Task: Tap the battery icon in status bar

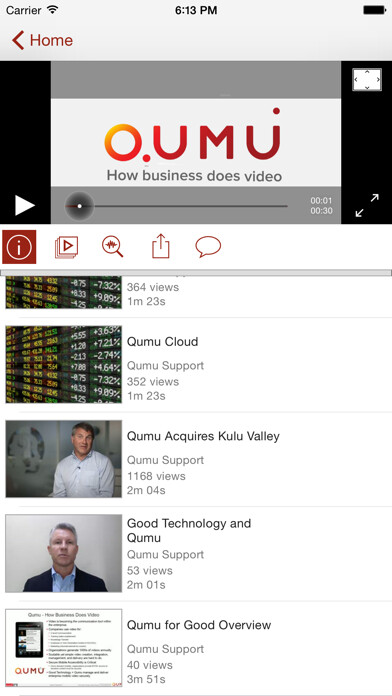Action: (x=374, y=10)
